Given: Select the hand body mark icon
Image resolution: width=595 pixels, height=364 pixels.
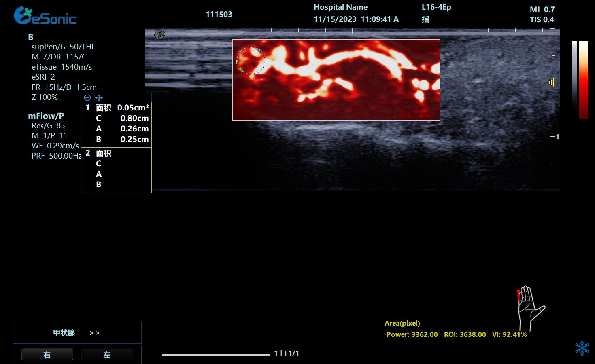Looking at the screenshot, I should (x=530, y=308).
